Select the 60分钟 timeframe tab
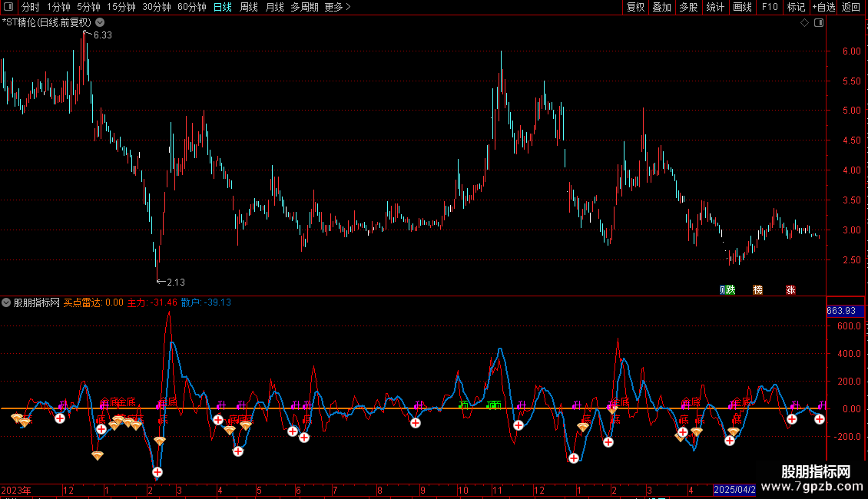 tap(191, 7)
